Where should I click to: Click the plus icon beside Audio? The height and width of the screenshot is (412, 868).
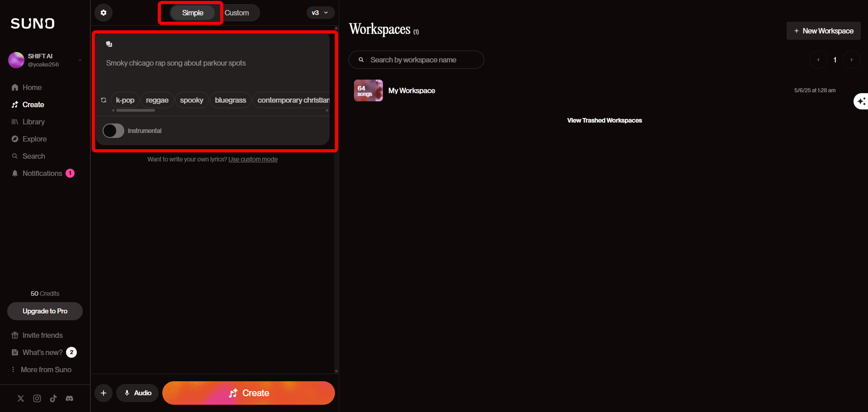[x=104, y=393]
